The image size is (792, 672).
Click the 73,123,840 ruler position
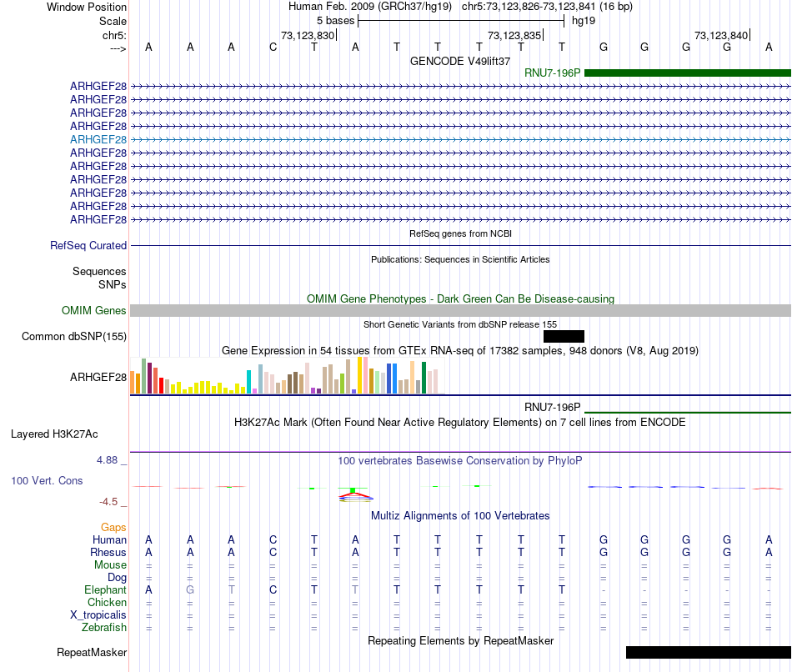(x=721, y=35)
